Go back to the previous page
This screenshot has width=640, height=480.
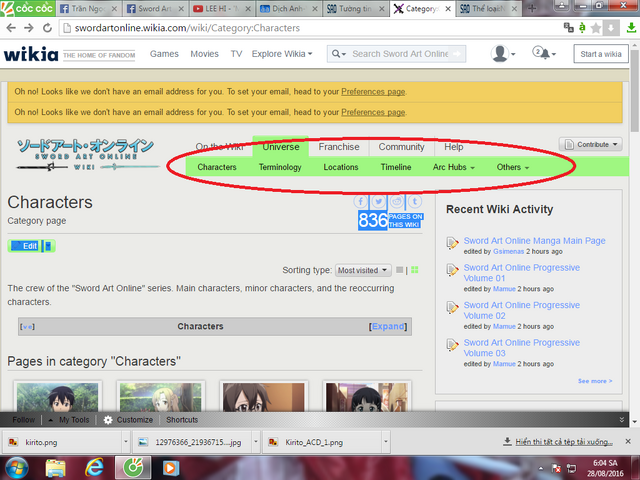pos(11,28)
